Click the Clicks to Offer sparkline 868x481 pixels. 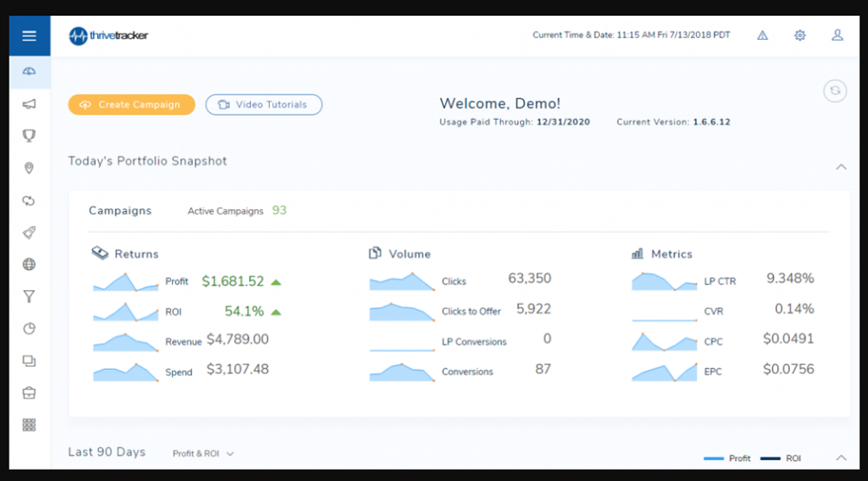click(402, 312)
